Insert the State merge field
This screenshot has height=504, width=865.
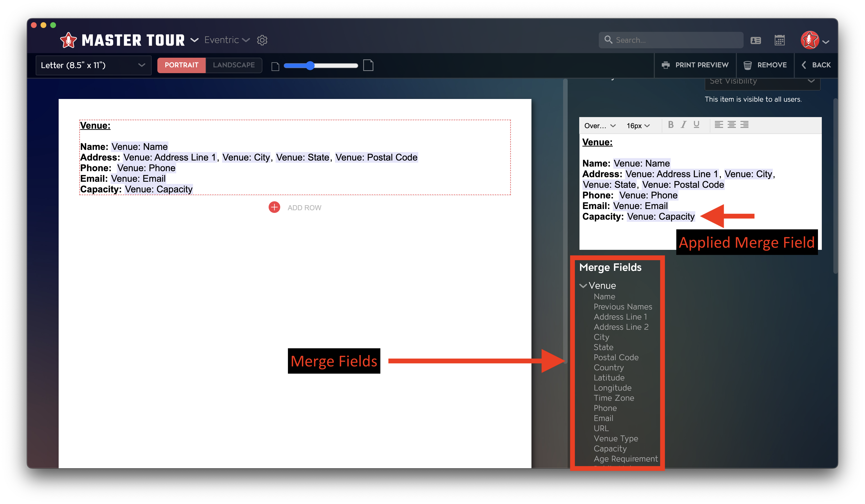603,347
